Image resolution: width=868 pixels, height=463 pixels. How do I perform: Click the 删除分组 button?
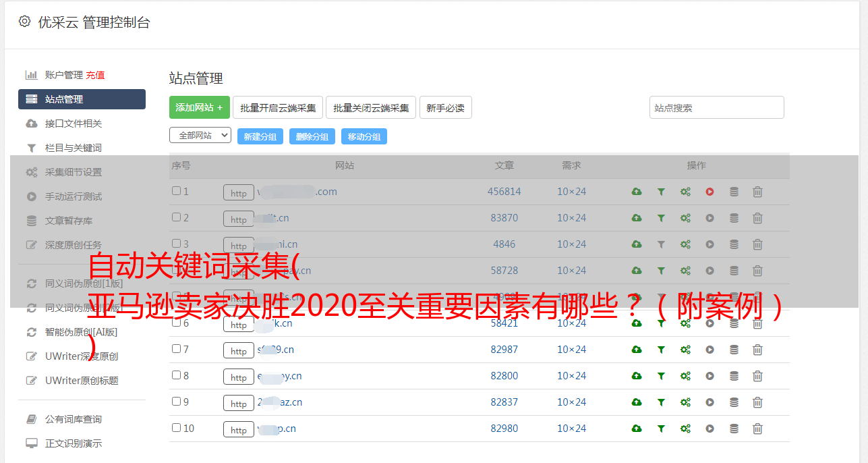click(x=312, y=136)
